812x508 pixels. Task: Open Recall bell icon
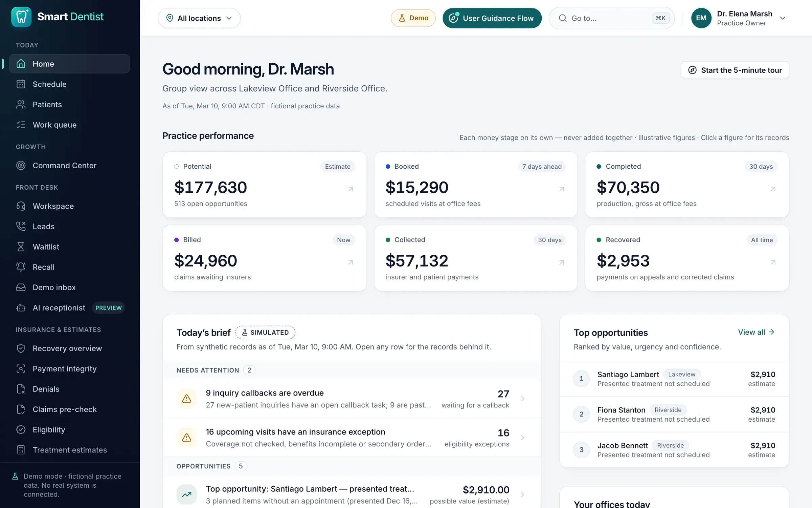[21, 267]
